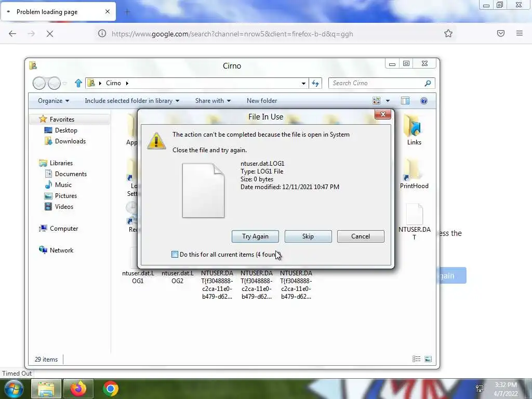Image resolution: width=532 pixels, height=399 pixels.
Task: Click site information icon in URL bar
Action: click(102, 34)
